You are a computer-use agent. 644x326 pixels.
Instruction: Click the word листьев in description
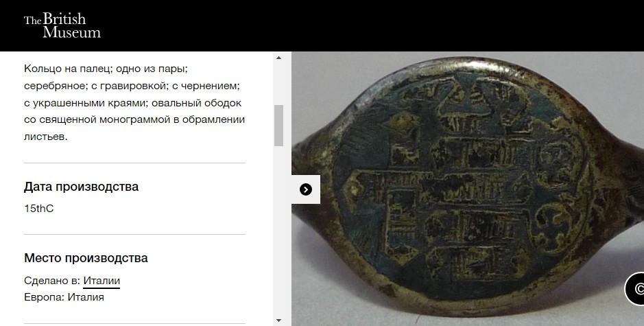tap(45, 137)
